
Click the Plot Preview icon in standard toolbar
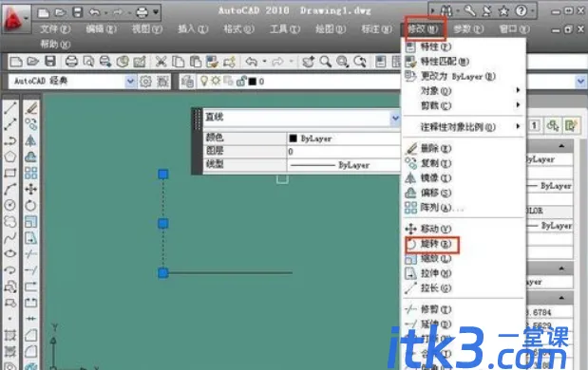coord(88,61)
